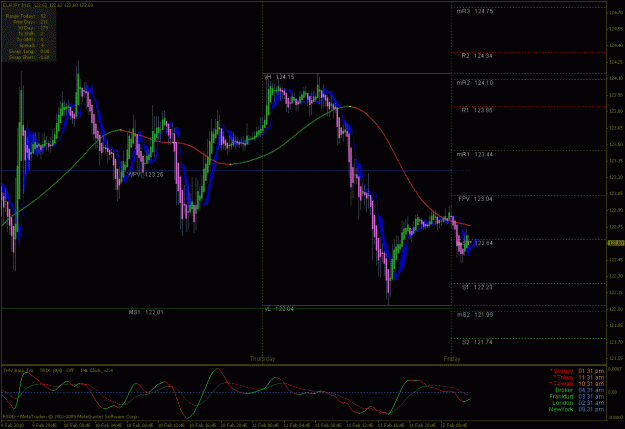Click the Tokyo 11:31 am clock row
Image resolution: width=625 pixels, height=429 pixels.
tap(579, 378)
